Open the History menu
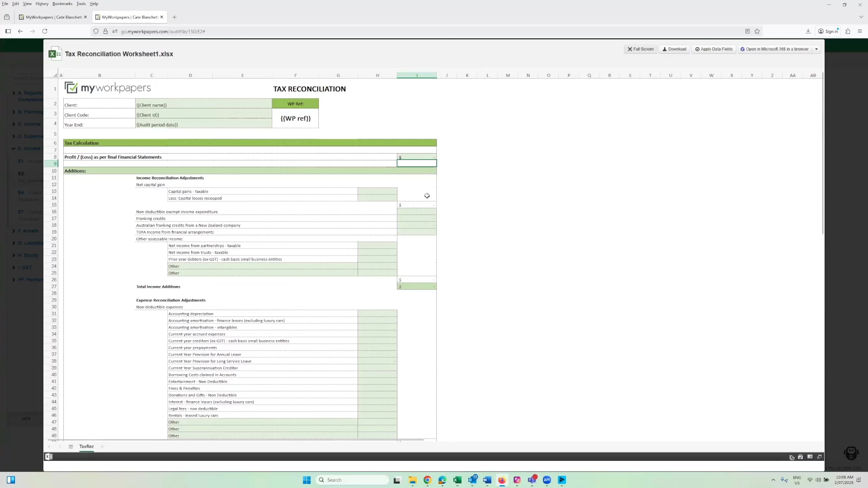 (x=42, y=4)
